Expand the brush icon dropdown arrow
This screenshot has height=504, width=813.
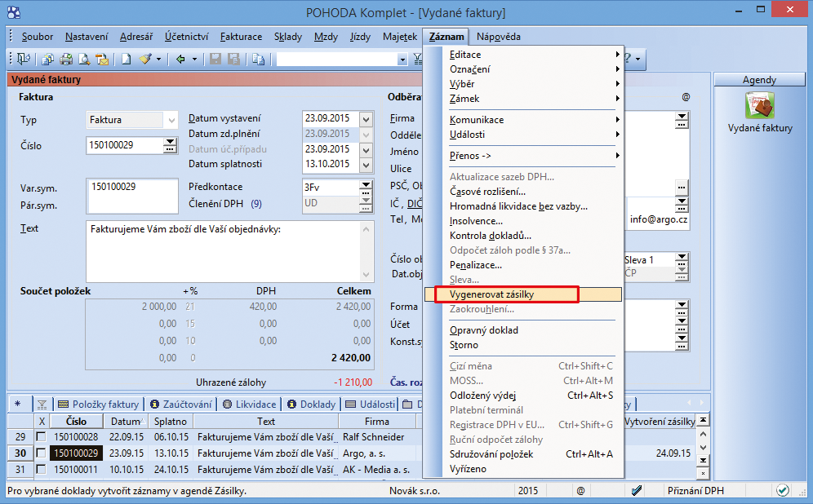[158, 59]
